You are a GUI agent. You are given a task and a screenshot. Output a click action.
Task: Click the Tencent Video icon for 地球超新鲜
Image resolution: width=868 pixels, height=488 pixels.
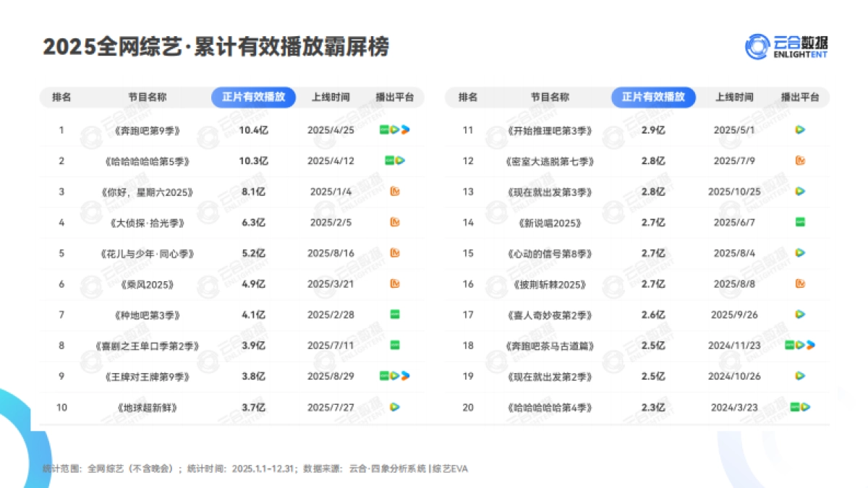pos(394,408)
